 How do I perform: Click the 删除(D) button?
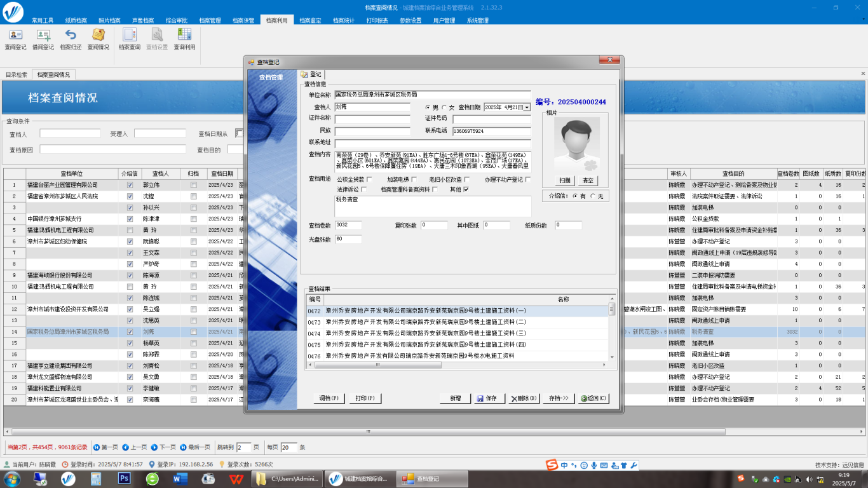tap(523, 398)
